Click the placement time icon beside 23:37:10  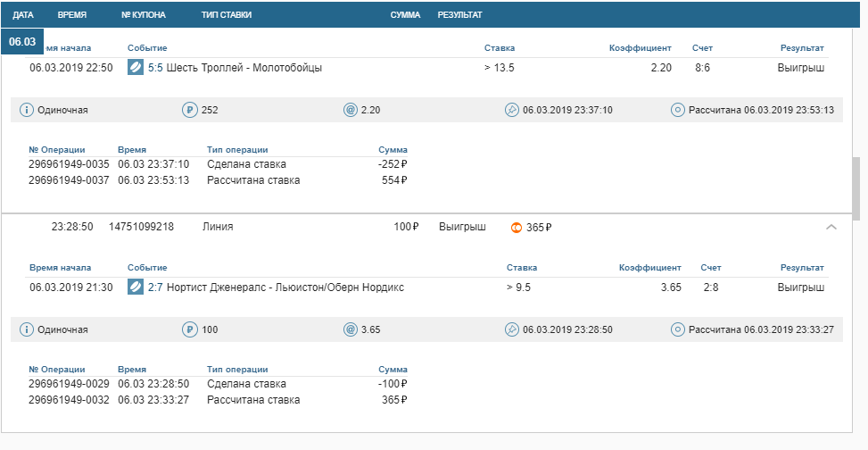click(x=512, y=111)
